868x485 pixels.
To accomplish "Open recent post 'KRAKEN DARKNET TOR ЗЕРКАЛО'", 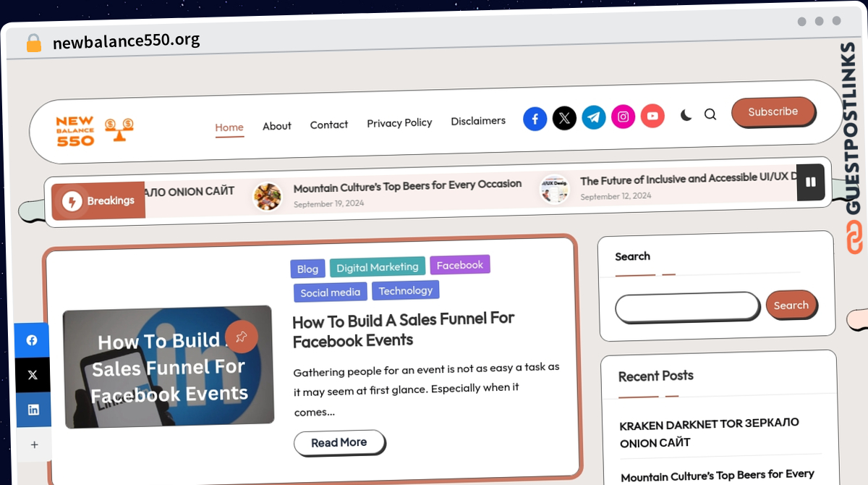I will 710,433.
